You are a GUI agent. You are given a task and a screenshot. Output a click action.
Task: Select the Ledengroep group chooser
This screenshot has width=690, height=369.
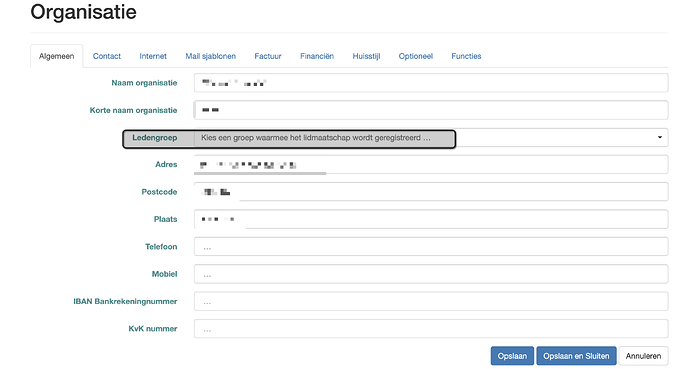coord(431,138)
